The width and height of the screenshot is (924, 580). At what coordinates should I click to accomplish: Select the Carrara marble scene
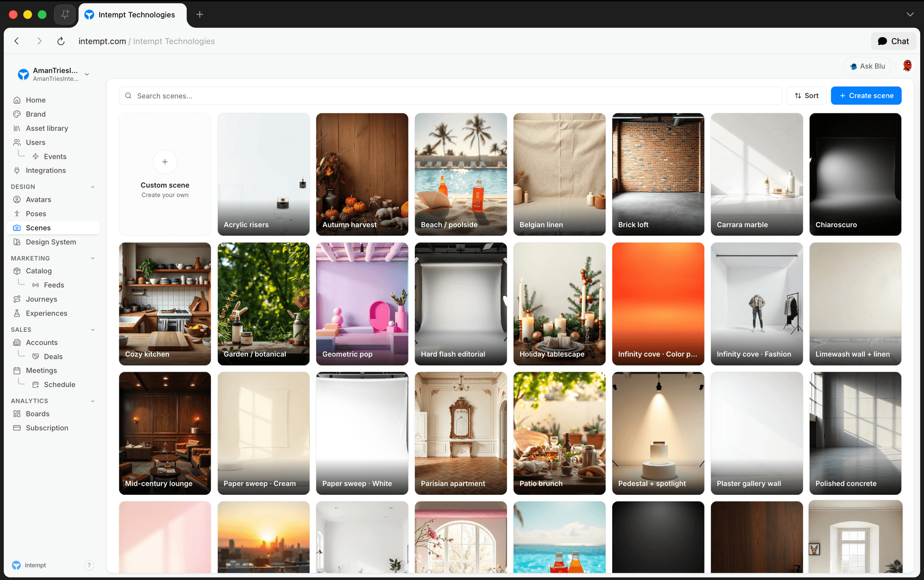click(x=757, y=174)
